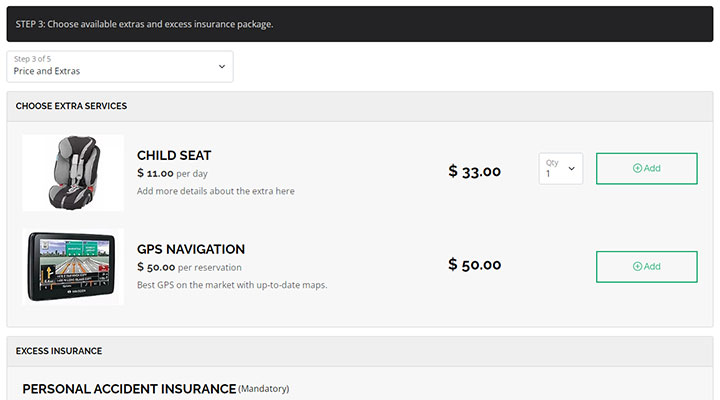Click the $ 50.00 per reservation rate text
The image size is (720, 400).
[x=189, y=267]
